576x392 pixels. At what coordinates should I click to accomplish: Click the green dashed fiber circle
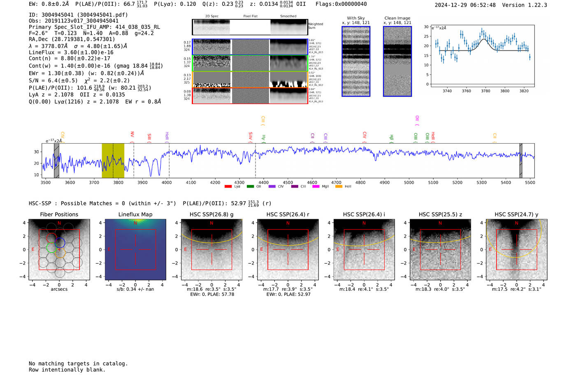pyautogui.click(x=51, y=248)
